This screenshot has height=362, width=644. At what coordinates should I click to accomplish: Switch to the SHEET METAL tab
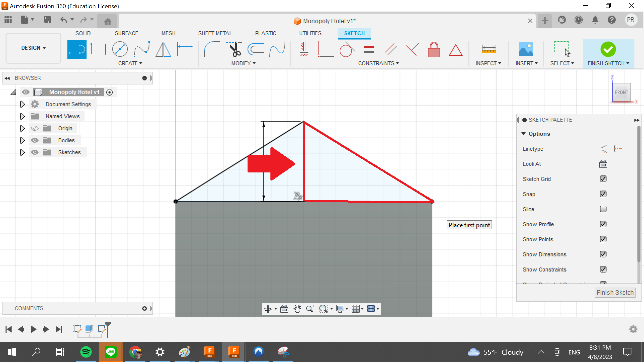point(215,33)
